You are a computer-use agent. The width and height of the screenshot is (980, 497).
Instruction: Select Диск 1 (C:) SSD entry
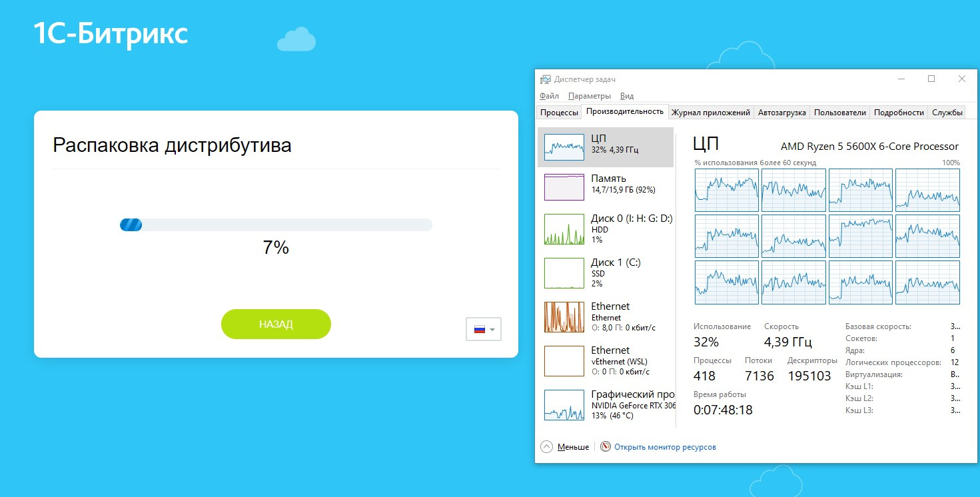click(606, 273)
